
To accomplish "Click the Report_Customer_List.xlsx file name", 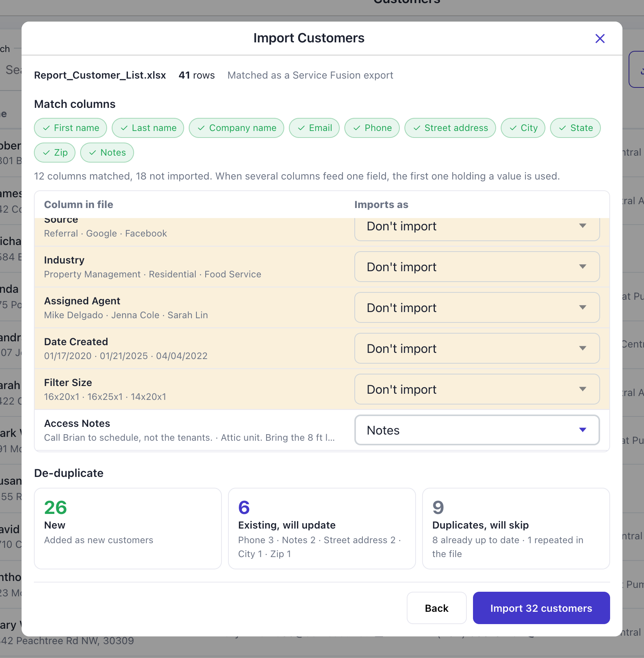I will (x=100, y=75).
